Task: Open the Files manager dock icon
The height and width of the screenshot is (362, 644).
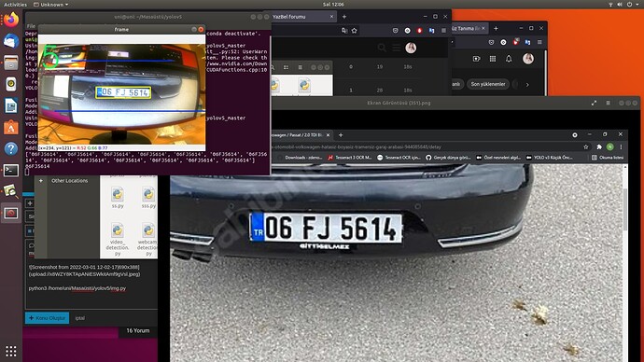Action: click(x=11, y=63)
